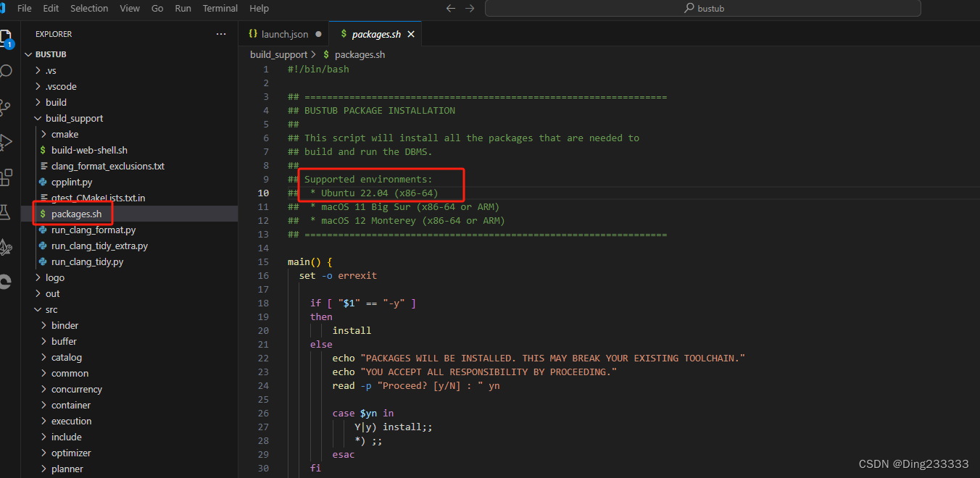Click the 'macOS 12 Monterey' comment line
Image resolution: width=980 pixels, height=478 pixels.
click(x=396, y=221)
